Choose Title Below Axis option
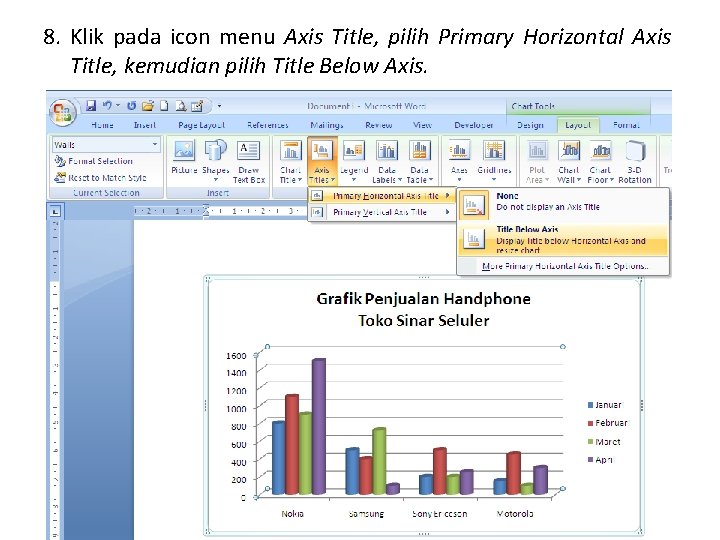Screen dimensions: 720x540 (x=563, y=240)
